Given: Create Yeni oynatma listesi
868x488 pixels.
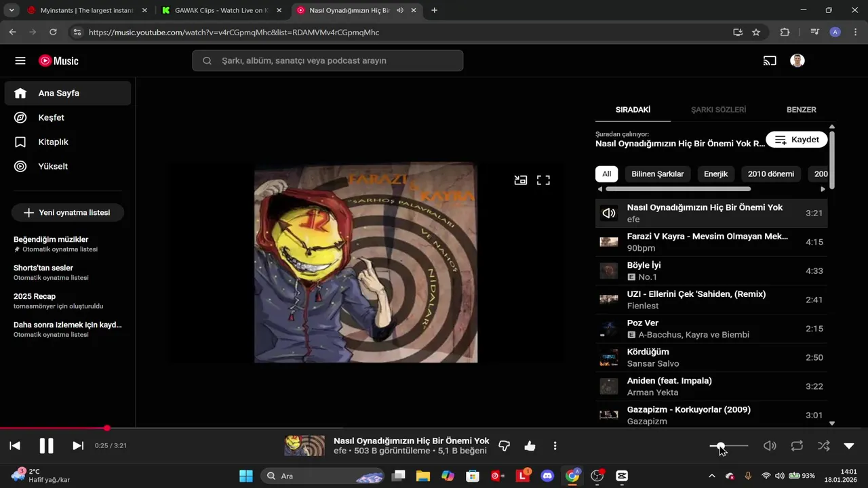Looking at the screenshot, I should (x=68, y=213).
